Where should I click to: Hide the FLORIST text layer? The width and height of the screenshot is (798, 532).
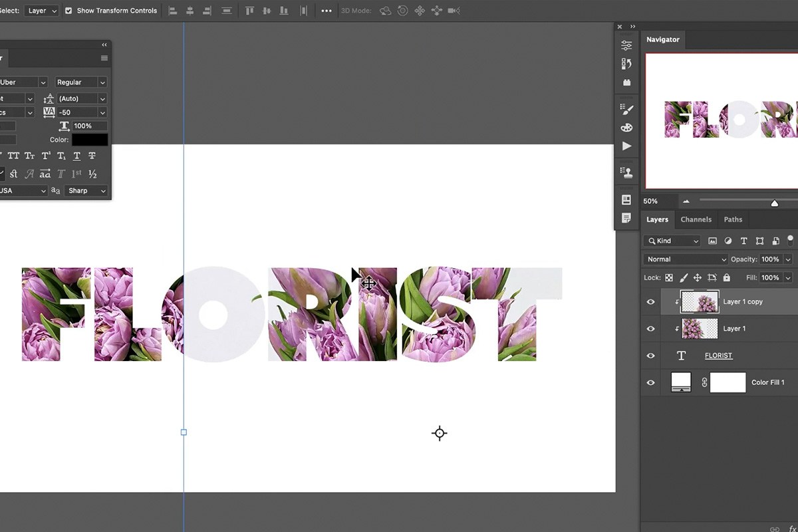pyautogui.click(x=651, y=356)
